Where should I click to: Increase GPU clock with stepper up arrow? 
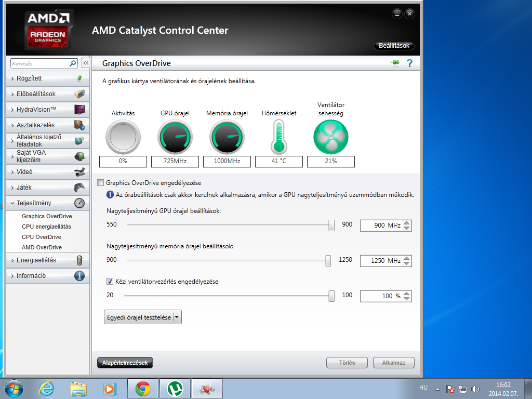point(407,223)
